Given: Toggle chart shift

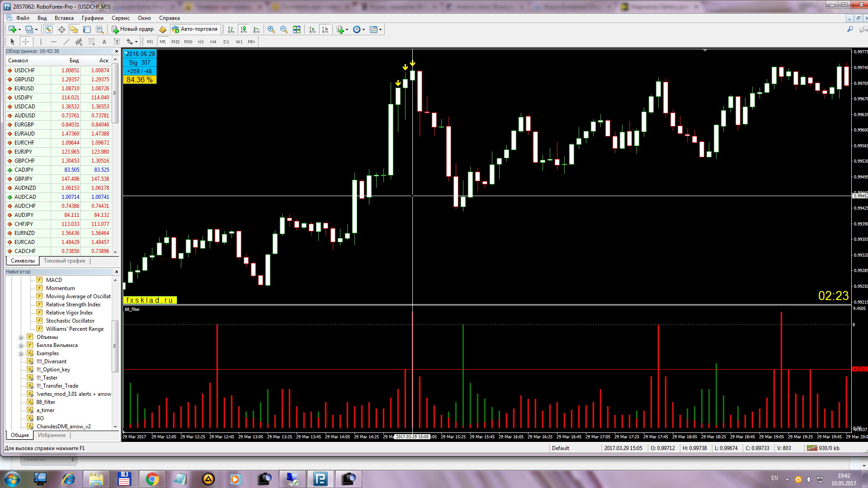Looking at the screenshot, I should click(325, 29).
